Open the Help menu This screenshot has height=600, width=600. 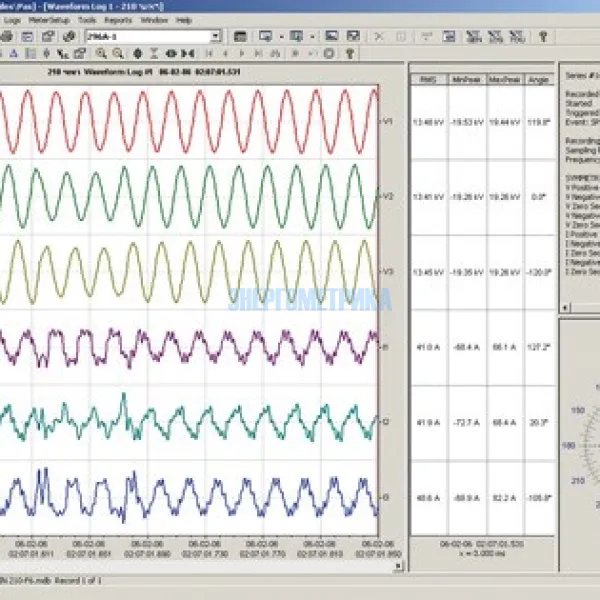(184, 20)
